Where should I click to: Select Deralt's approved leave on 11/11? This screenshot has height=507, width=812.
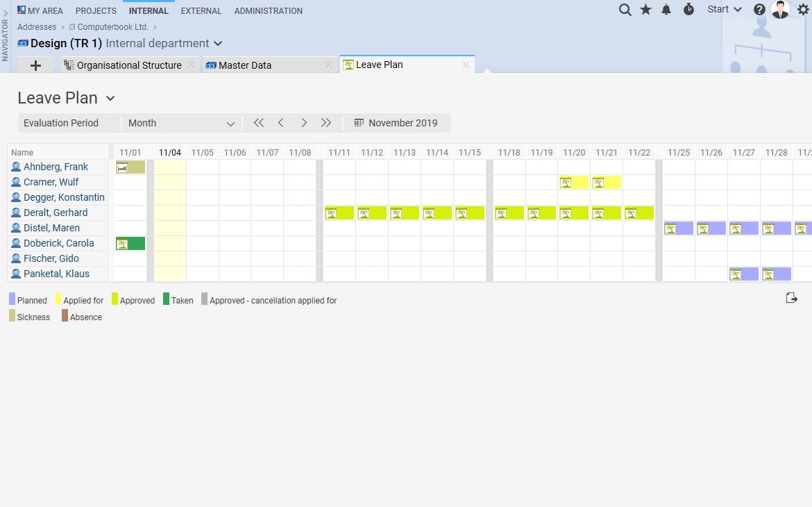(x=339, y=213)
